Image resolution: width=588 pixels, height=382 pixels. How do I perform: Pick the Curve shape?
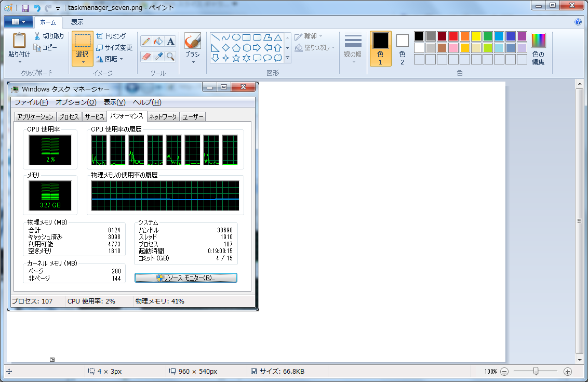pos(226,37)
